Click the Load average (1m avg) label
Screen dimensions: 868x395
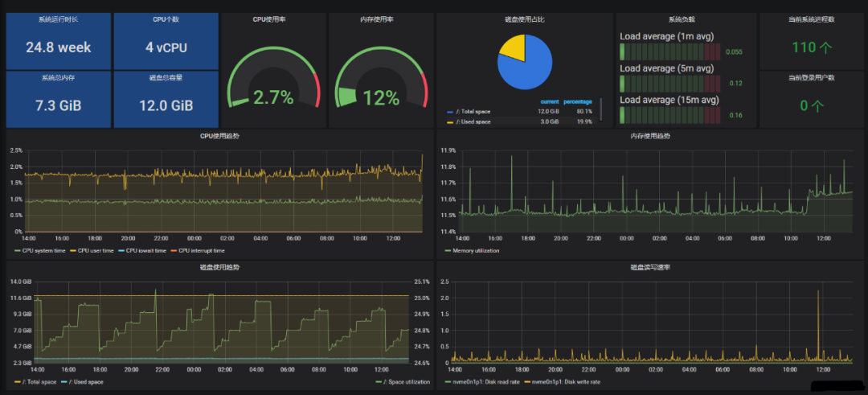tap(666, 36)
